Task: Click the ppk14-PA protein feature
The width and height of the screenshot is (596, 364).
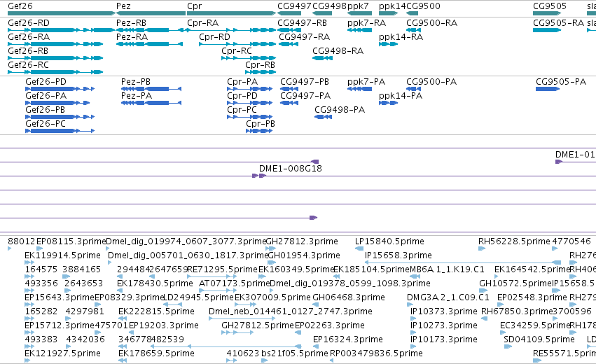Action: tap(388, 103)
